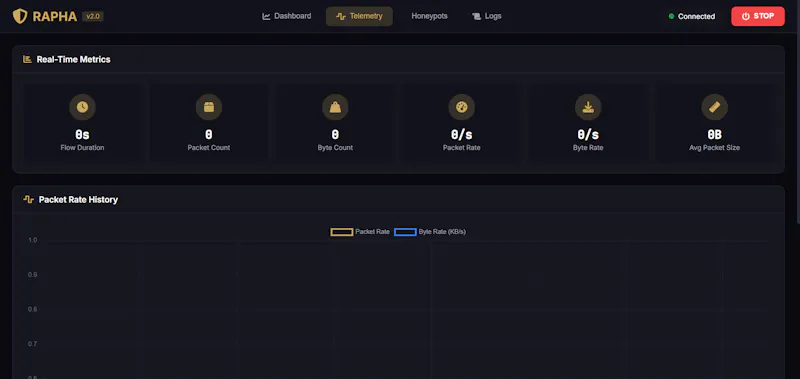Stop monitoring with the red STOP button
This screenshot has width=800, height=379.
point(758,16)
